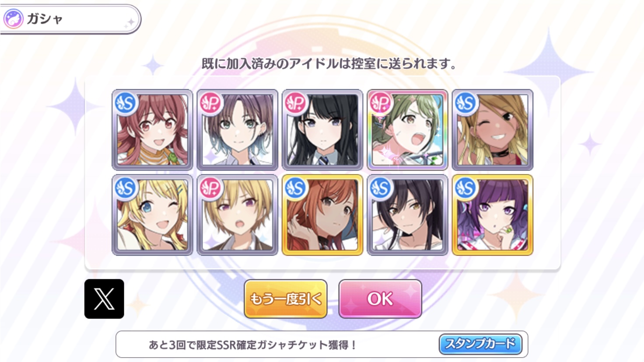
Task: Select the winking blonde idol with hair clips
Action: [x=152, y=215]
